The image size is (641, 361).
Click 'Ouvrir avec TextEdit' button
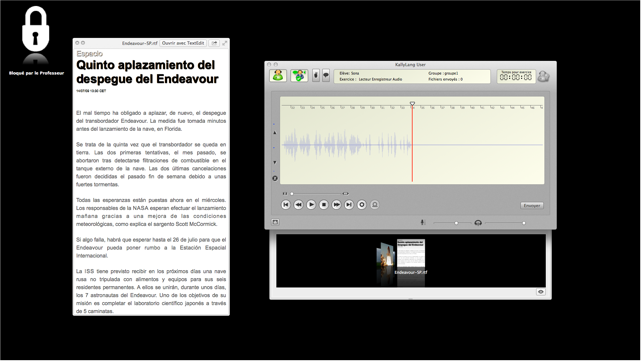[183, 43]
